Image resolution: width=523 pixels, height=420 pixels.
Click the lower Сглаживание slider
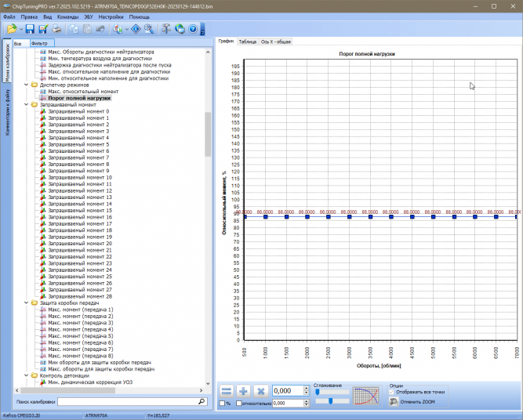(x=332, y=401)
